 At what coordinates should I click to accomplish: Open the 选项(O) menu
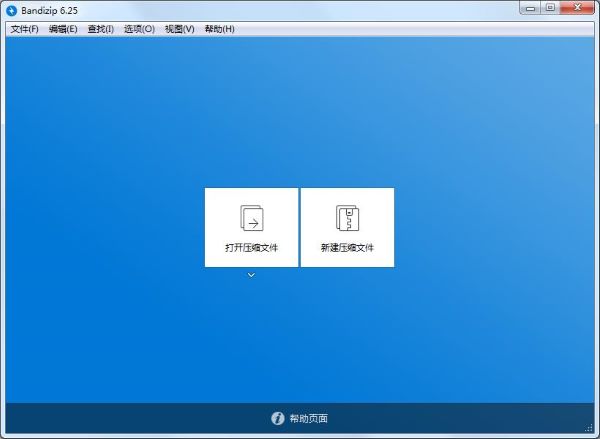click(x=139, y=29)
